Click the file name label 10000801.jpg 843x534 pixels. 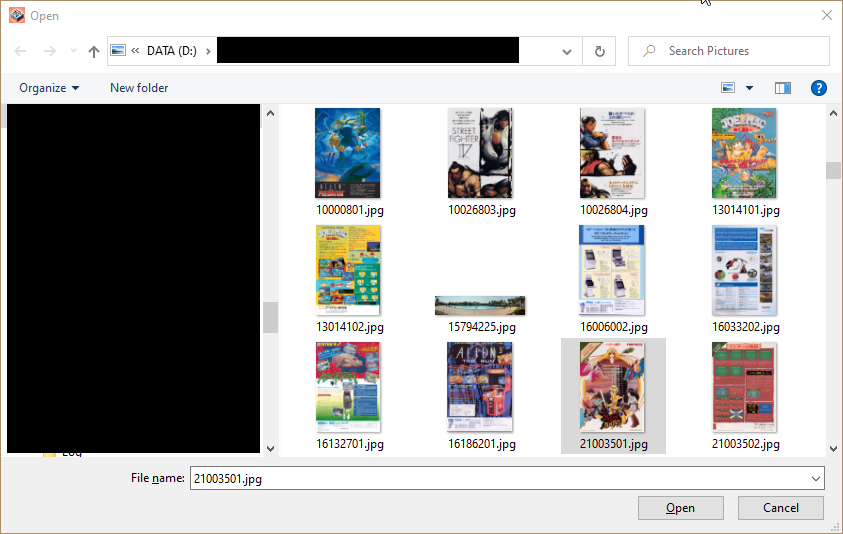(x=350, y=210)
